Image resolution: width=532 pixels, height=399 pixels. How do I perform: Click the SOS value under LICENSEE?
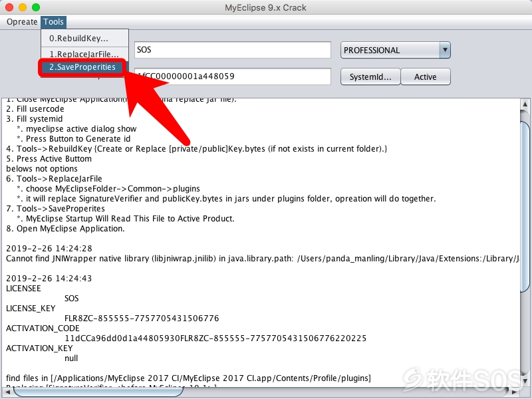72,299
